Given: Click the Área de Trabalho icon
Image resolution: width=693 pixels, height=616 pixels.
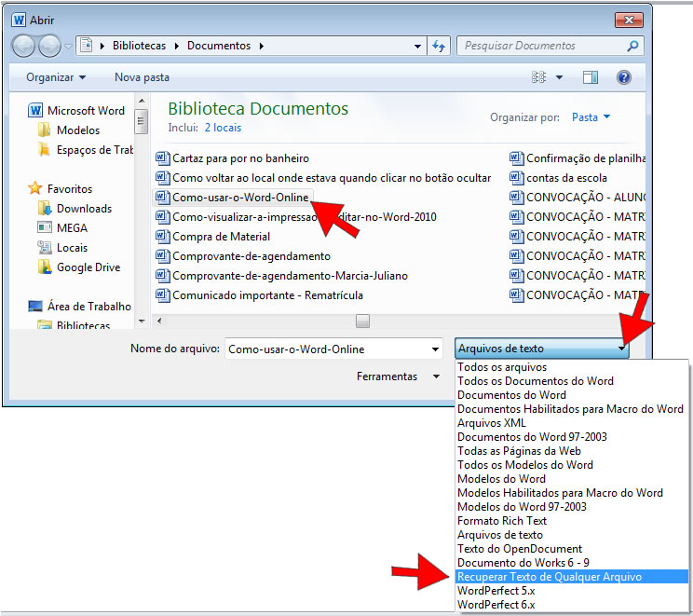Looking at the screenshot, I should (x=35, y=306).
